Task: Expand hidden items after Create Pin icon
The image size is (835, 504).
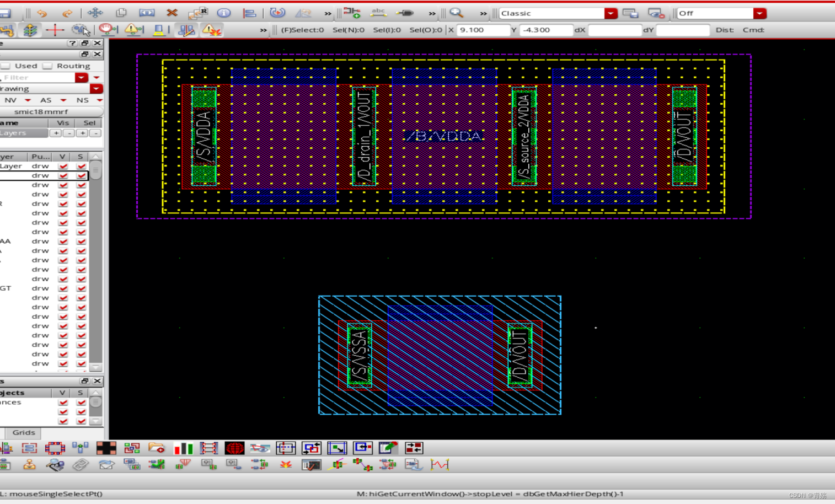Action: pyautogui.click(x=432, y=13)
